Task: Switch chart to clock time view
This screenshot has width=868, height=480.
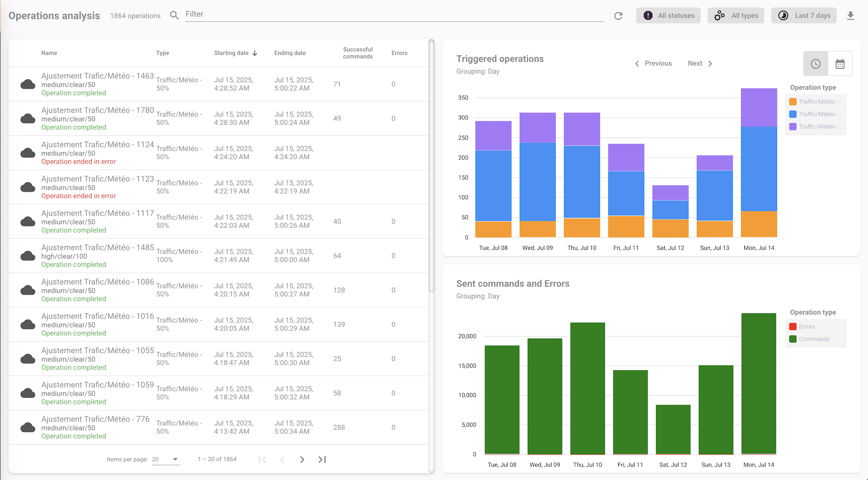Action: 816,64
